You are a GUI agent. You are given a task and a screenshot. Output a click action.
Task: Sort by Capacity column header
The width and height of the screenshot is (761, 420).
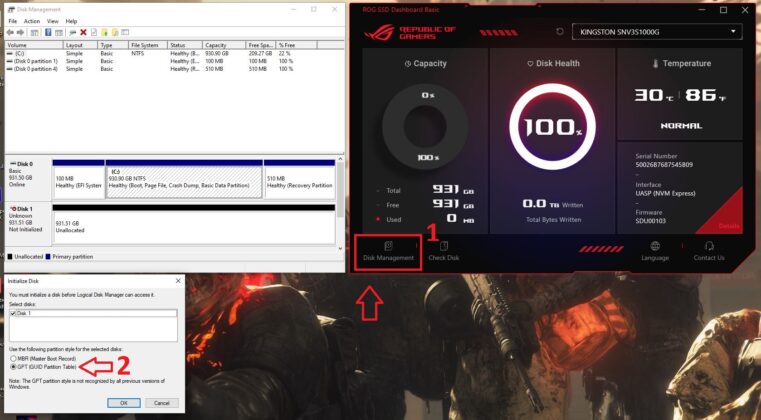(224, 45)
